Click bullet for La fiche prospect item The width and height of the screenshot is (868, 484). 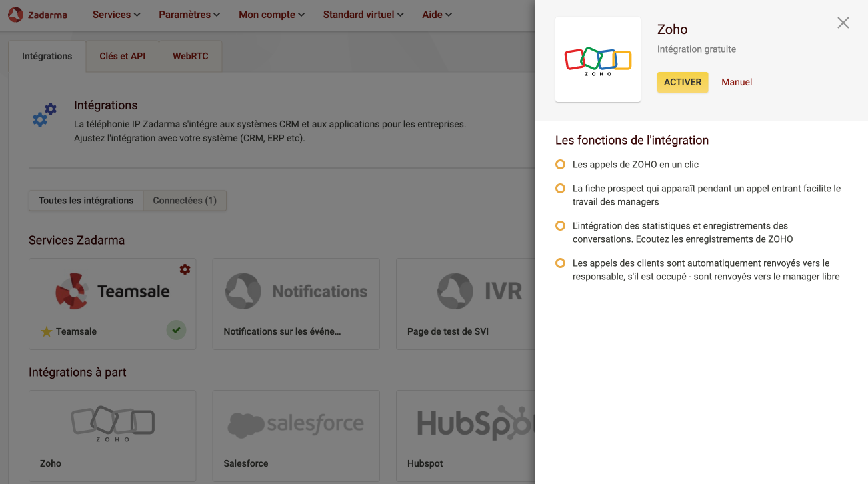(561, 189)
